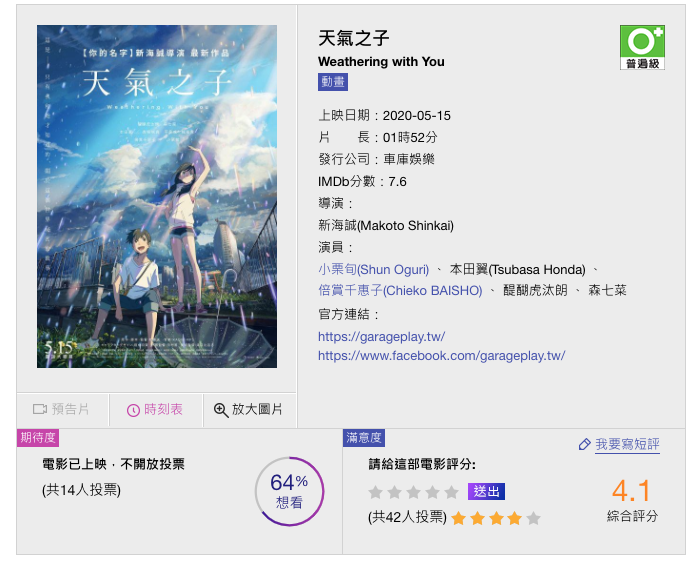Open the 小栗旬 (Shun Oguri) actor link

tap(373, 269)
